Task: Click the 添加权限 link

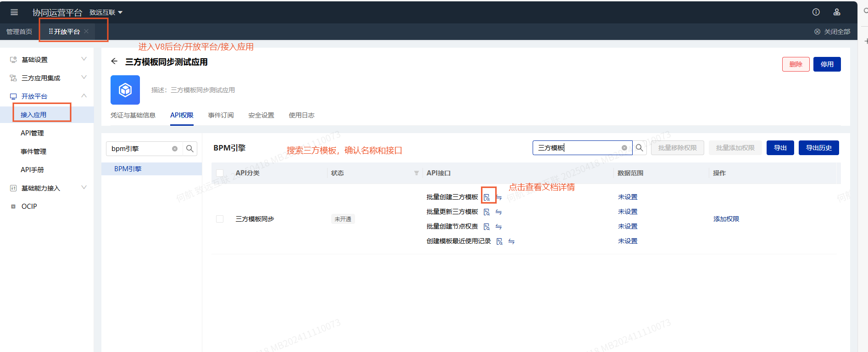Action: [726, 219]
